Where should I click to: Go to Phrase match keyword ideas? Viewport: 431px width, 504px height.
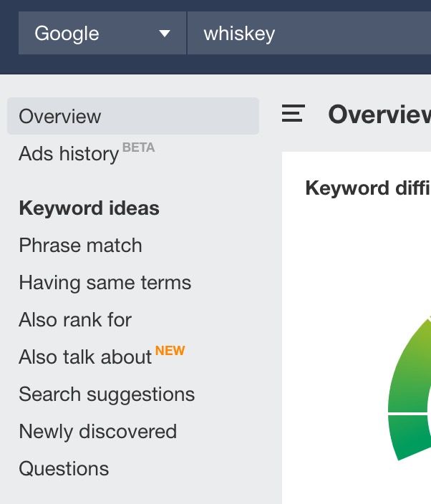click(x=80, y=246)
